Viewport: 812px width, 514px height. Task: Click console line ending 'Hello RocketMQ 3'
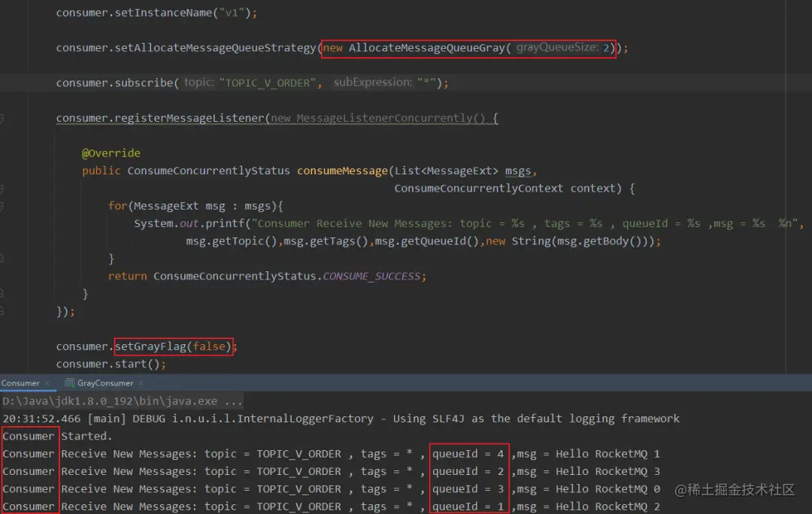332,472
